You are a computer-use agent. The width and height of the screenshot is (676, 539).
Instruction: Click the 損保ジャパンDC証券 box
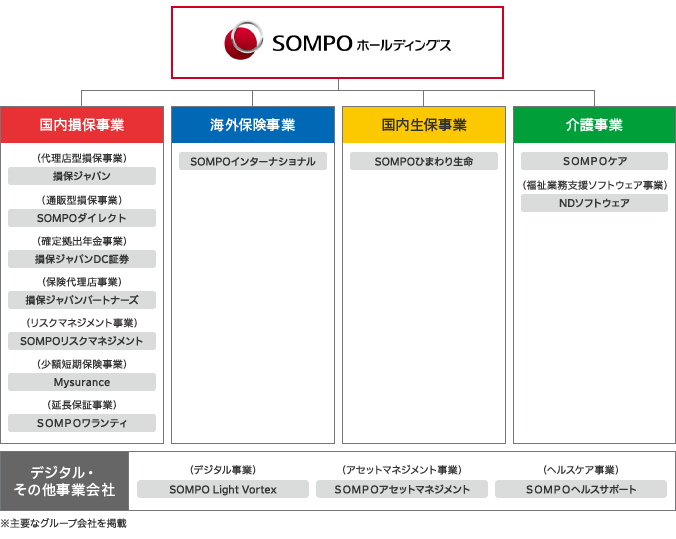click(x=82, y=259)
